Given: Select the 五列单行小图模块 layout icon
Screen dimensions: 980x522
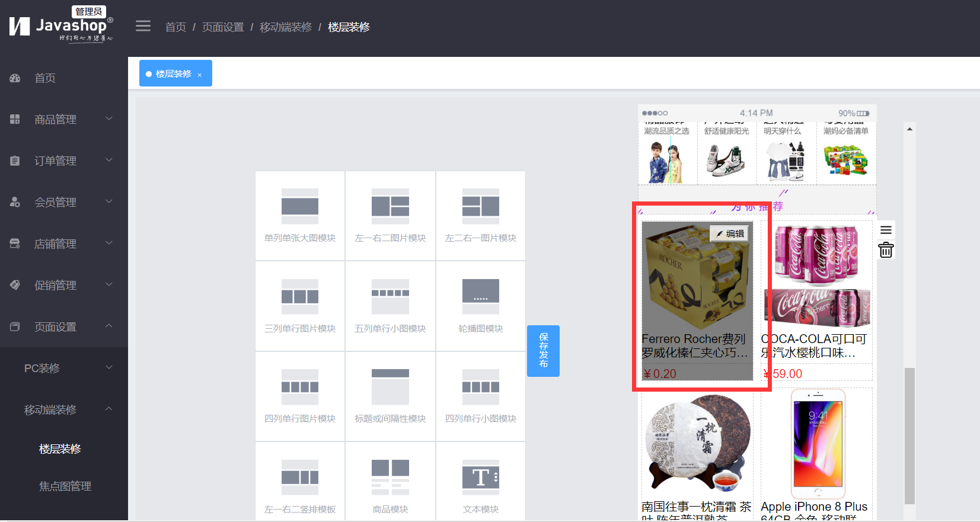Looking at the screenshot, I should [x=390, y=296].
